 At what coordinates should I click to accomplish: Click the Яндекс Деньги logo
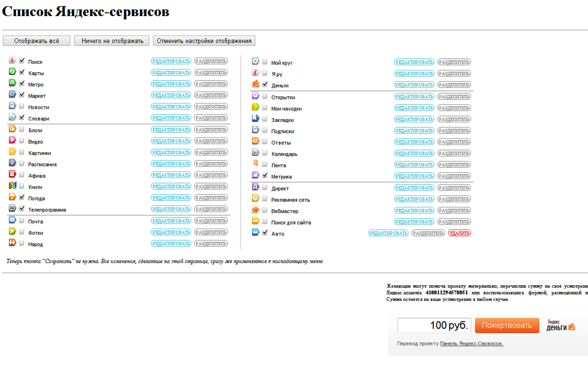pyautogui.click(x=560, y=325)
